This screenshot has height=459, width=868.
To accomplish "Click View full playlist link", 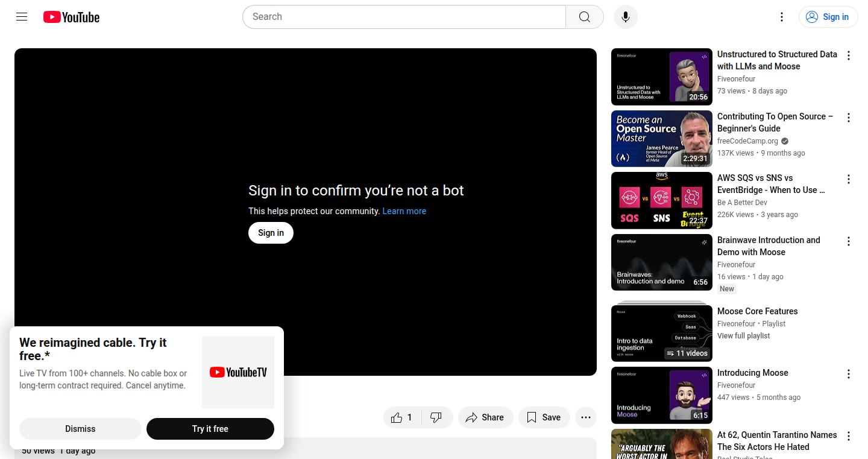I will tap(743, 336).
